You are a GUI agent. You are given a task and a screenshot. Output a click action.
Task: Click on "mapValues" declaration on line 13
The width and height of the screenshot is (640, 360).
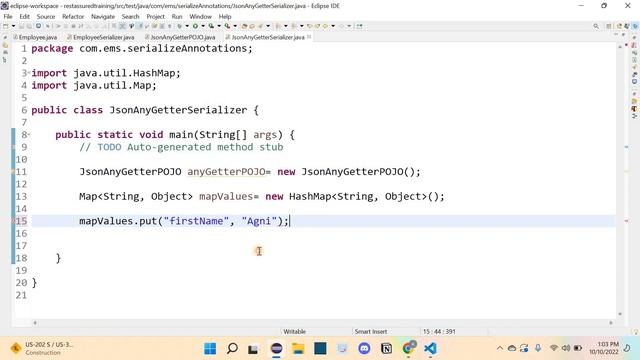[x=226, y=196]
